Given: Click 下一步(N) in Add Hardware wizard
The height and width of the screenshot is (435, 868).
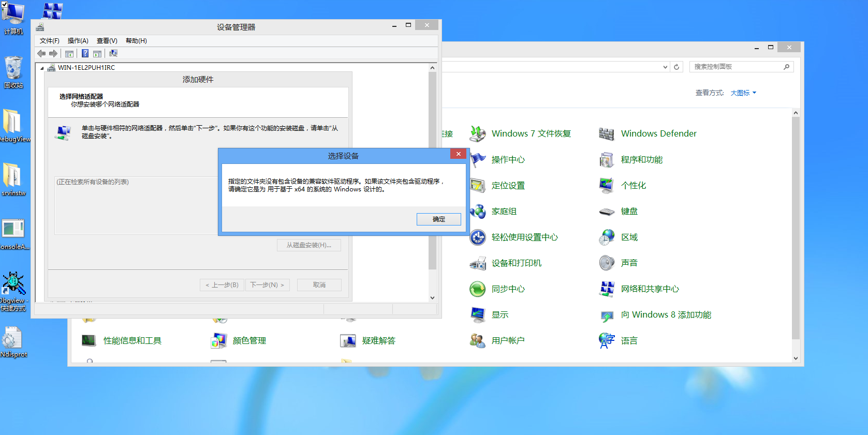Looking at the screenshot, I should (x=267, y=285).
